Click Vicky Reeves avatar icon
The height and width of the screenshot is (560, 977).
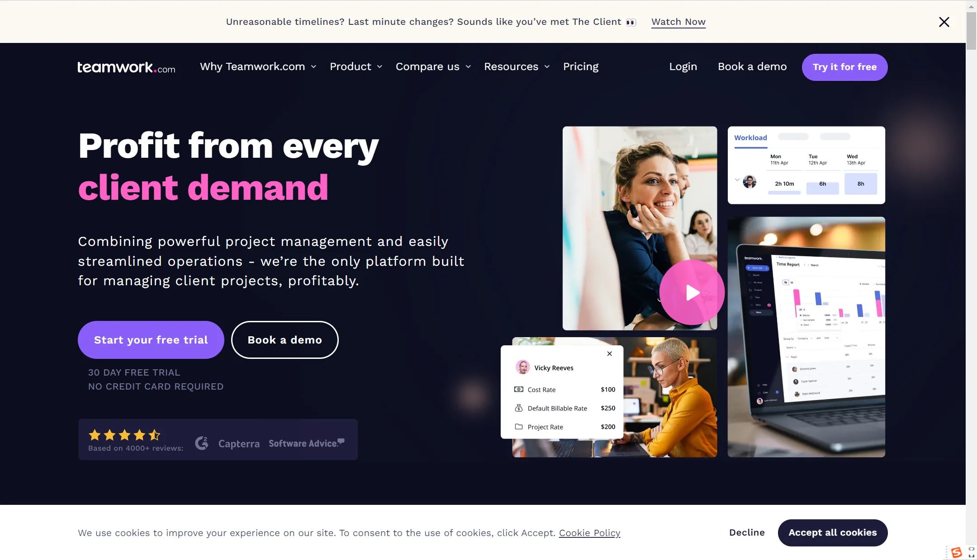[x=523, y=367]
